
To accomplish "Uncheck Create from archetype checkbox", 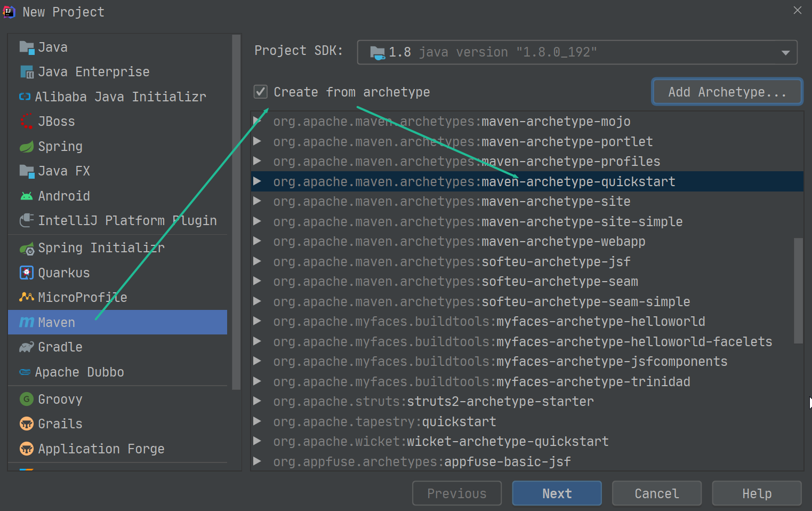I will [260, 92].
